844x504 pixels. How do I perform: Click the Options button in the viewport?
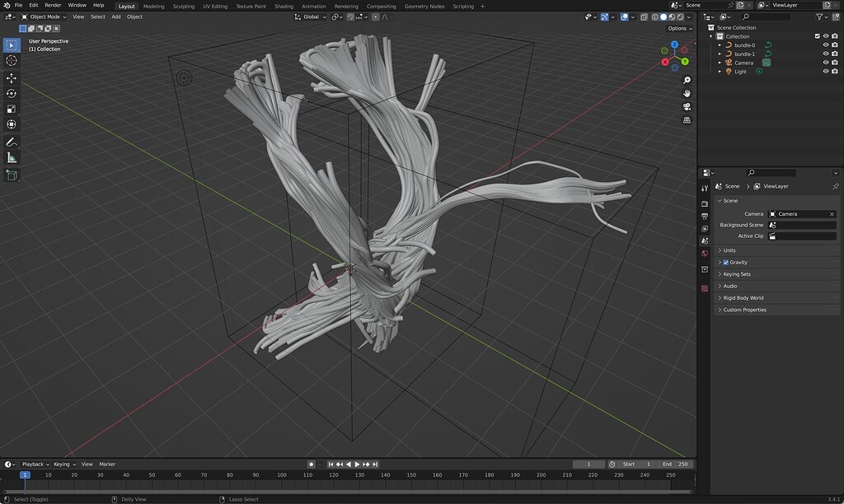click(678, 29)
